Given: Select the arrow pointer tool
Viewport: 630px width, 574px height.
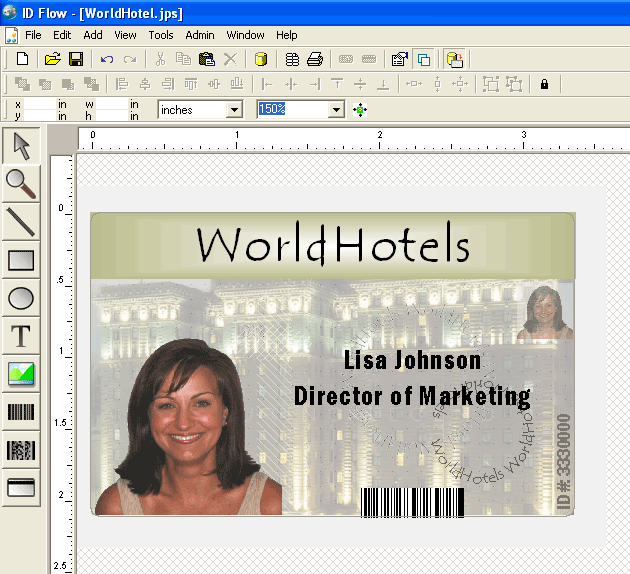Looking at the screenshot, I should 21,146.
